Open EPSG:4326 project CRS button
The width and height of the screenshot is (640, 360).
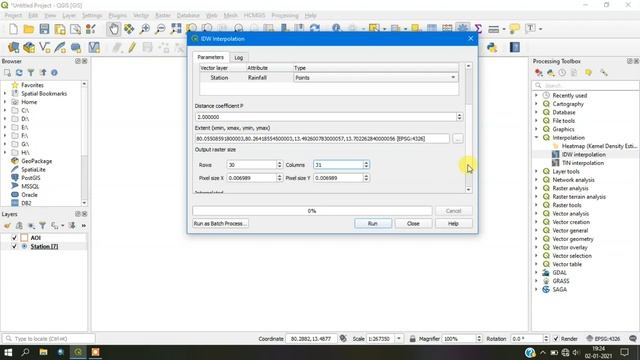[603, 339]
